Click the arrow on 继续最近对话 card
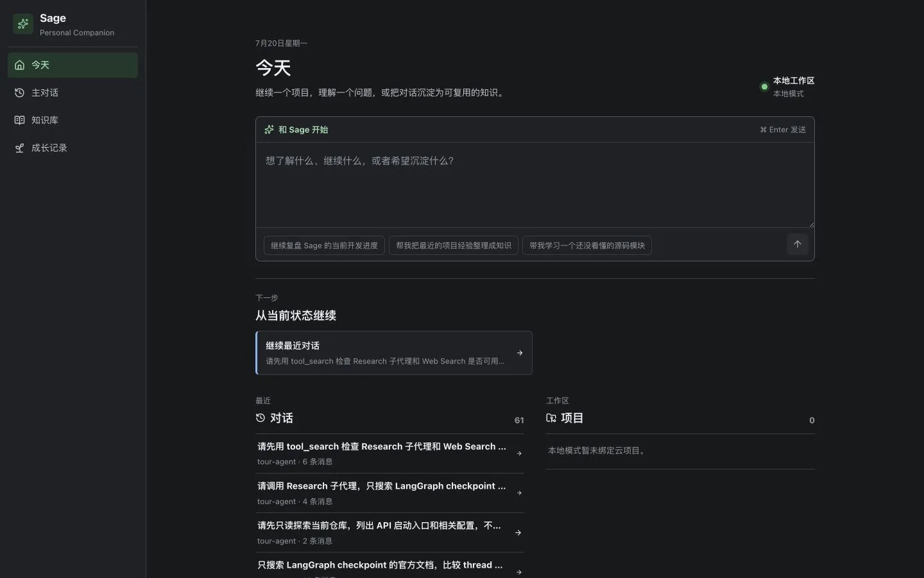 tap(520, 353)
